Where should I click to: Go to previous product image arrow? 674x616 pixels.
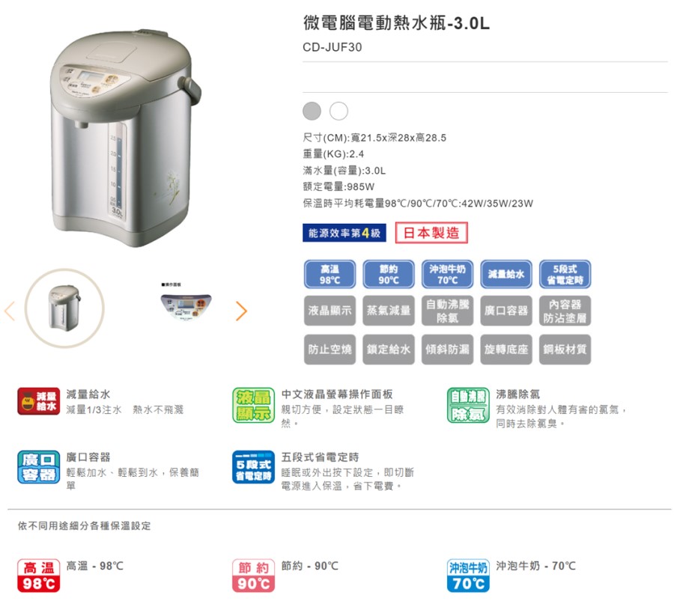tap(10, 311)
